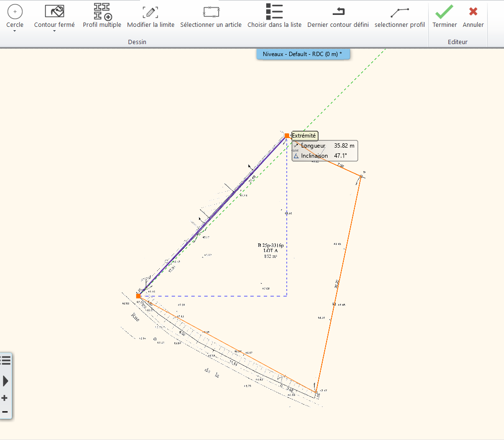Click the LOT A label in the plot
This screenshot has height=440, width=504.
(270, 251)
